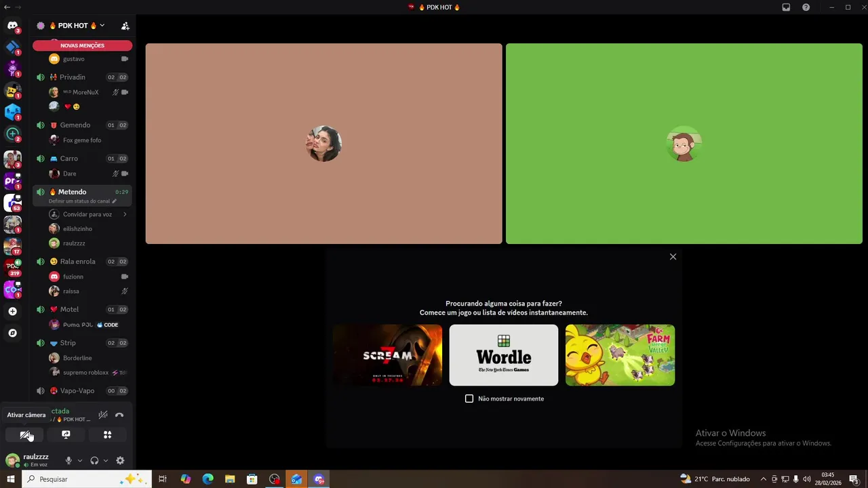Join the Rala enrola voice channel
This screenshot has width=868, height=488.
pos(82,262)
